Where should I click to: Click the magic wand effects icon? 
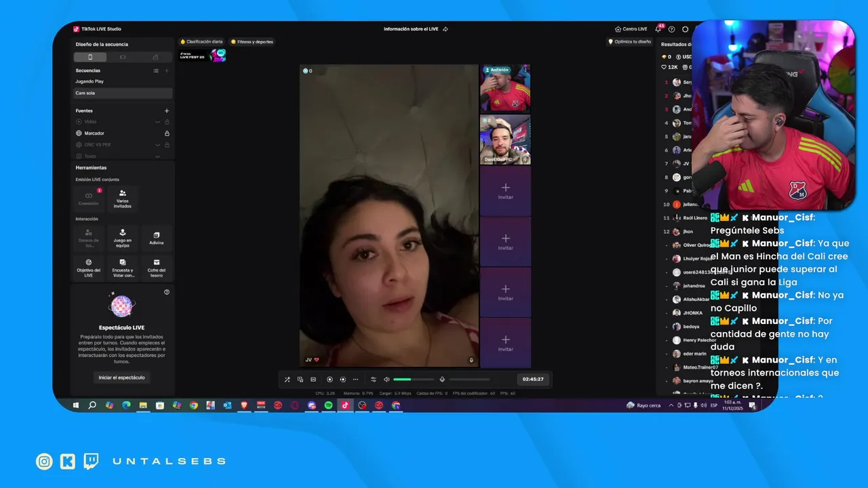pyautogui.click(x=287, y=380)
